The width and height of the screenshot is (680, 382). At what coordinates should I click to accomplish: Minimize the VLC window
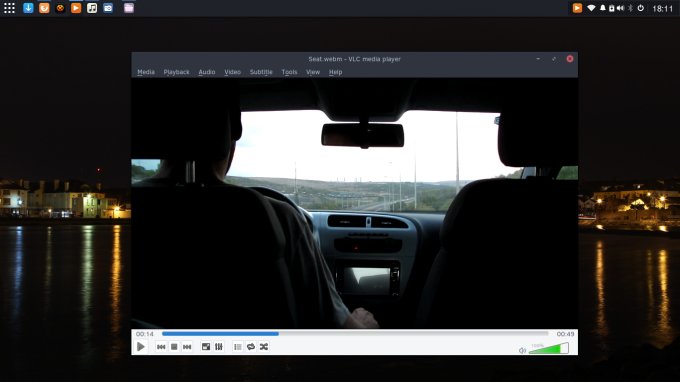click(x=538, y=59)
